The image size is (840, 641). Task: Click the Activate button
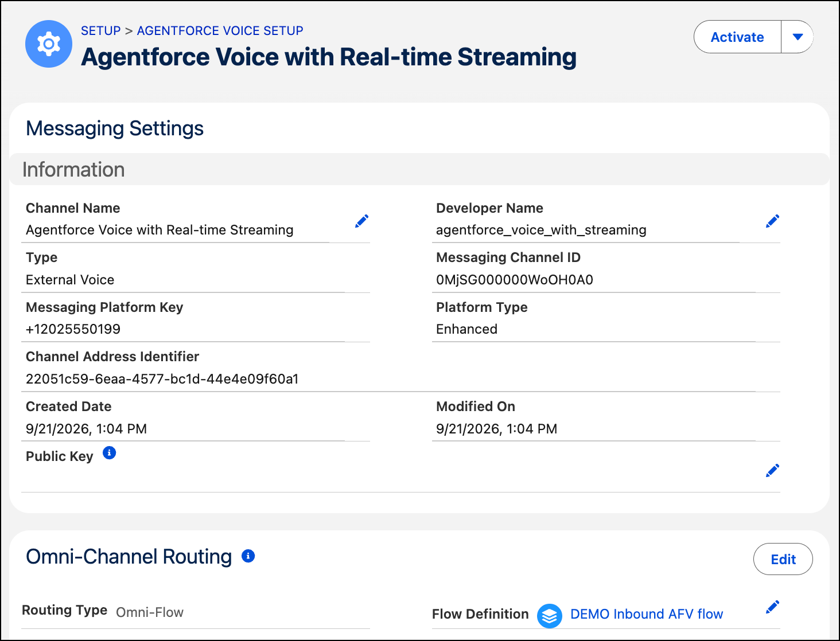tap(737, 37)
